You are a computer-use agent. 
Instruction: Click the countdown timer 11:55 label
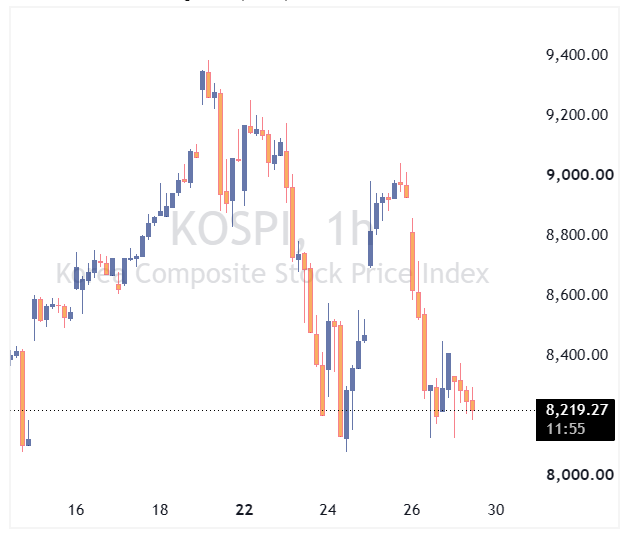pyautogui.click(x=566, y=429)
